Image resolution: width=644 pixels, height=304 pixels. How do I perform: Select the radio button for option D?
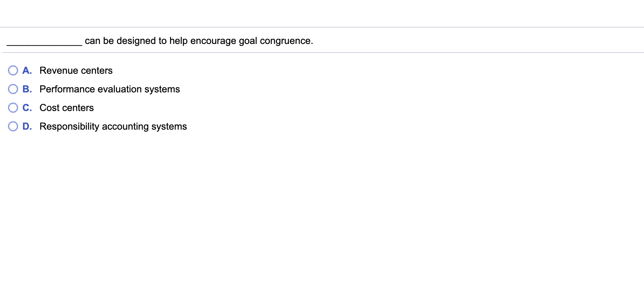(x=13, y=126)
